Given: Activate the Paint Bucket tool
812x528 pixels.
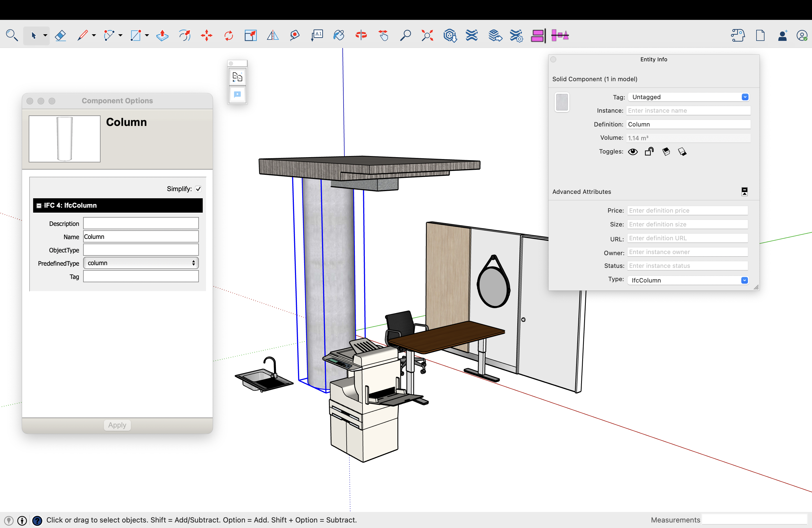Looking at the screenshot, I should point(338,35).
